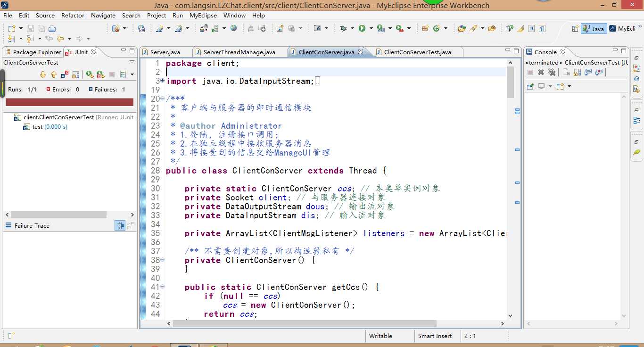Collapse the getCcs method at line 41
644x347 pixels.
pos(163,287)
